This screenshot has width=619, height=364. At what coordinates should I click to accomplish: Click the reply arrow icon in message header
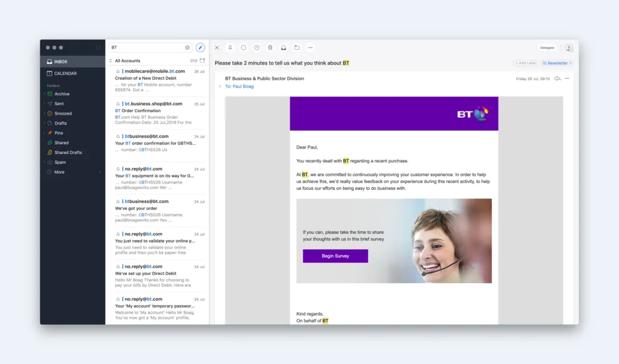(x=557, y=79)
